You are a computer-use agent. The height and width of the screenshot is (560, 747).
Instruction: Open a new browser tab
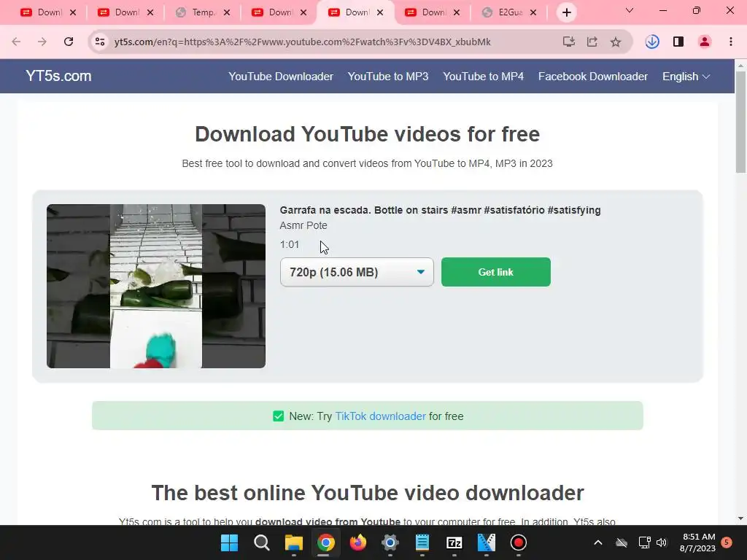pyautogui.click(x=566, y=12)
